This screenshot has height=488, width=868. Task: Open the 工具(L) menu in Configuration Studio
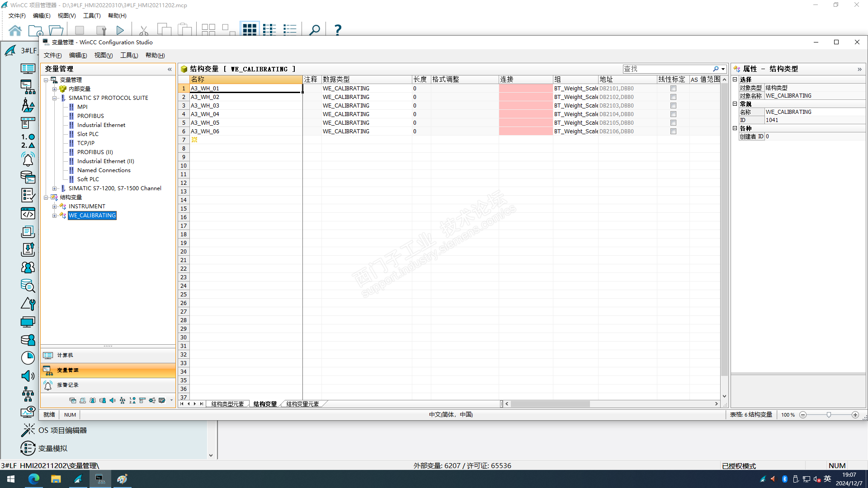(129, 55)
